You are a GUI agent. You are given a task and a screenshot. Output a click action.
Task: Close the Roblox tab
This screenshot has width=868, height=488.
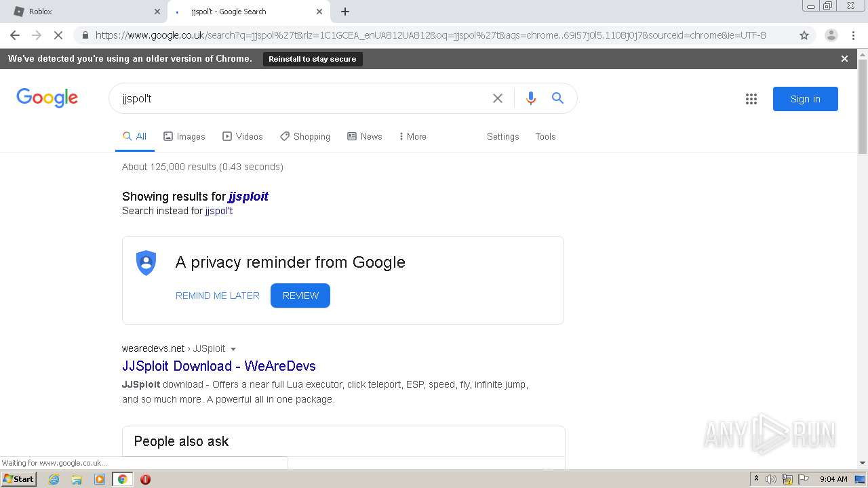(157, 12)
